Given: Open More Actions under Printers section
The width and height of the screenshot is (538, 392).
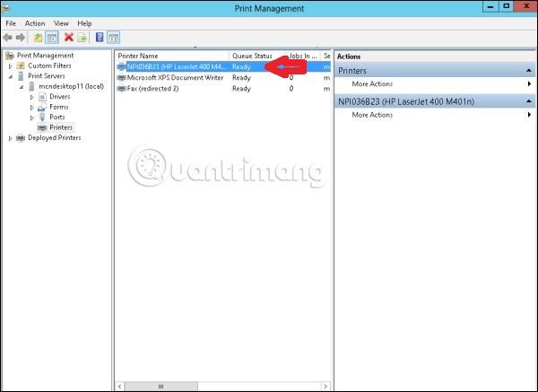Looking at the screenshot, I should coord(372,83).
